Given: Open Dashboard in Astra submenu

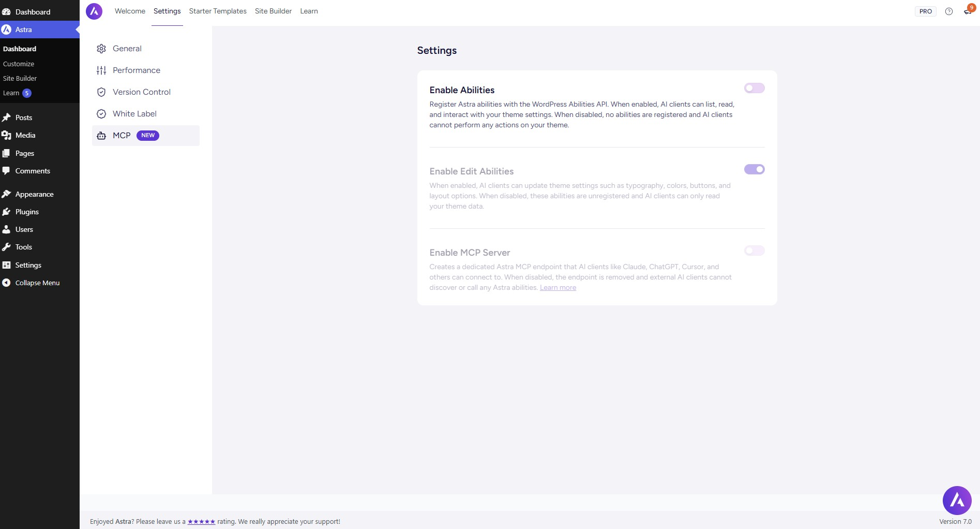Looking at the screenshot, I should click(x=20, y=49).
